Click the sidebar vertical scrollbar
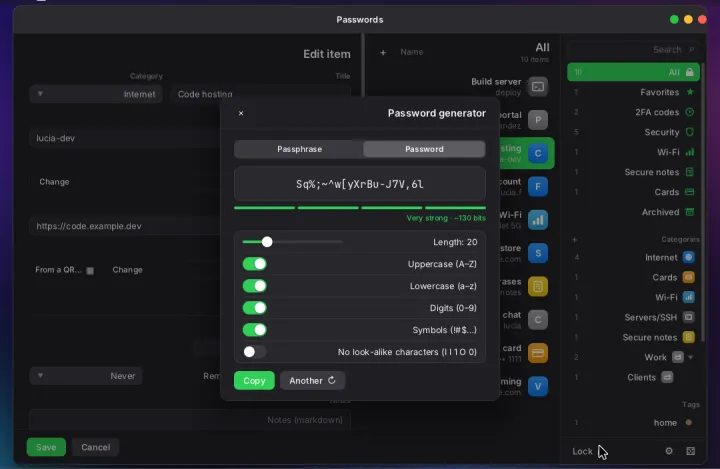 click(x=703, y=202)
